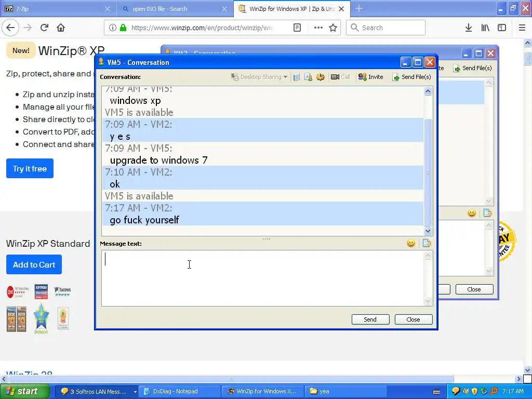
Task: Switch to 'open ISO file - Search' tab
Action: tap(175, 9)
